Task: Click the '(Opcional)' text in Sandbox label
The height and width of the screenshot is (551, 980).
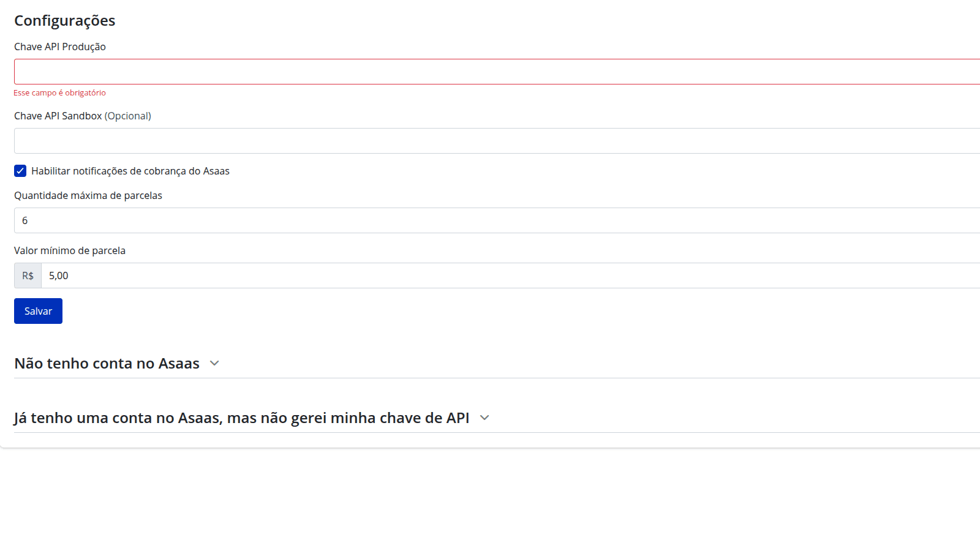Action: pos(128,116)
